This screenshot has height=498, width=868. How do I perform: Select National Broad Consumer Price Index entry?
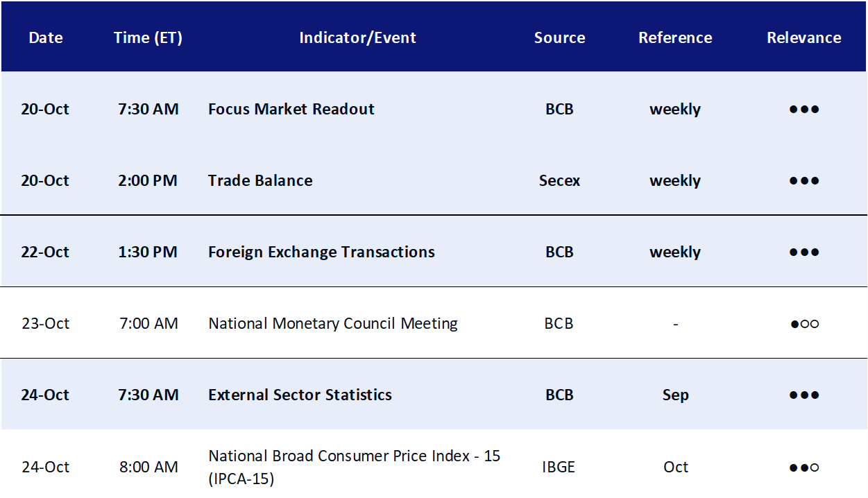click(355, 467)
